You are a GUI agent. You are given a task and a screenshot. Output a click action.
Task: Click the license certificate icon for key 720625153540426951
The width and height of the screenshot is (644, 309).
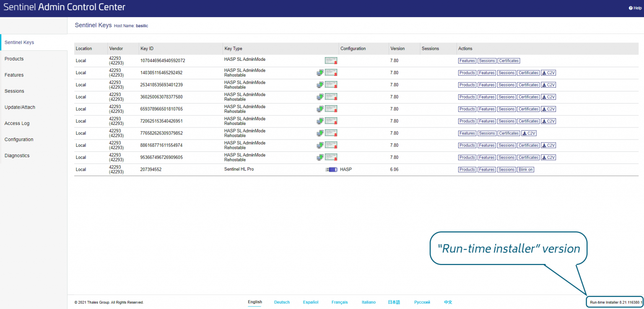click(x=331, y=121)
